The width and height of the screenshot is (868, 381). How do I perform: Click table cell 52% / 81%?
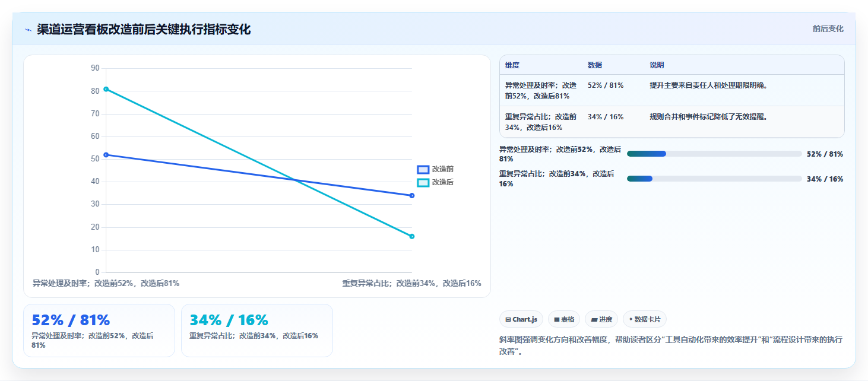pos(606,85)
